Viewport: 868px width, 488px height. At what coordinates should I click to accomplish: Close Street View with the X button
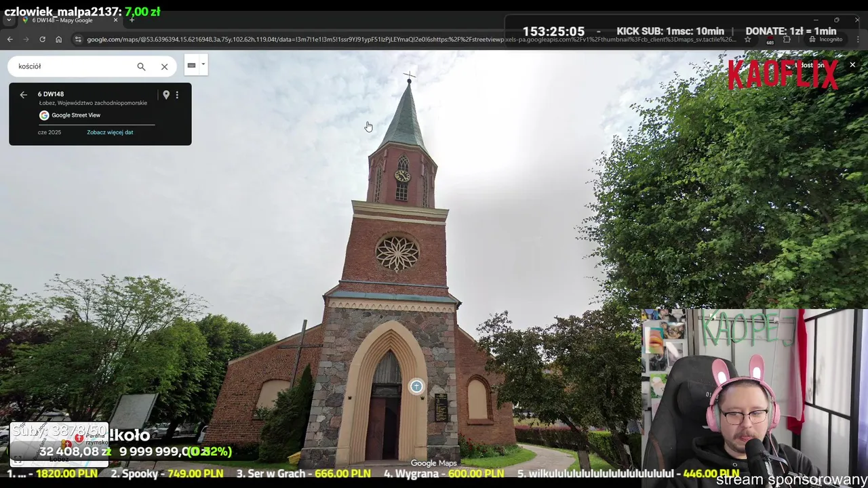pyautogui.click(x=852, y=65)
